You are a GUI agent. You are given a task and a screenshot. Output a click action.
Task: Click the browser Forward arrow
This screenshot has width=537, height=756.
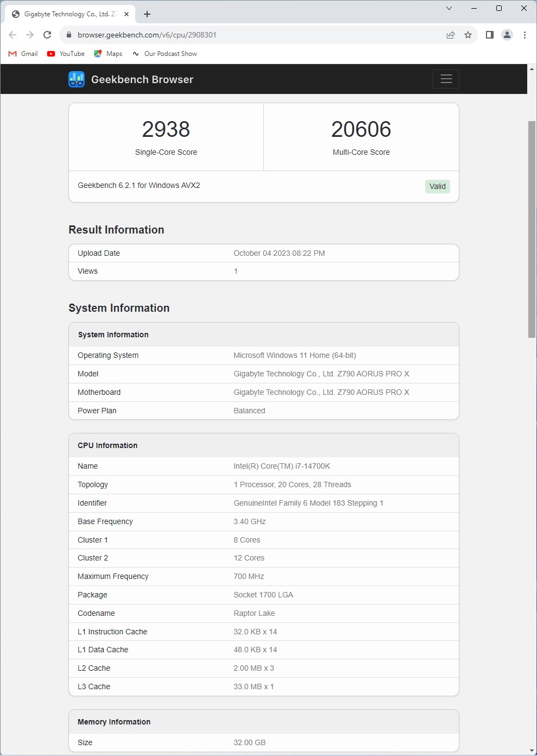[x=30, y=35]
